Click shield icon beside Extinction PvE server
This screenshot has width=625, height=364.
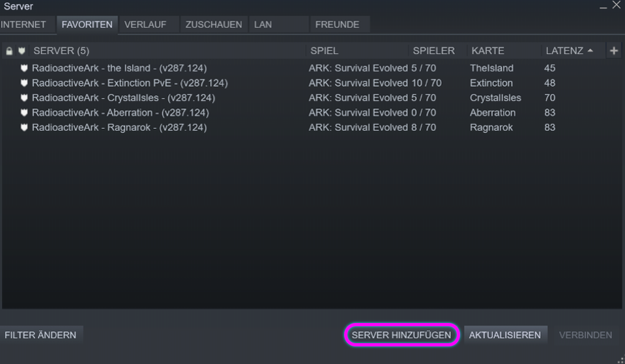pos(24,83)
